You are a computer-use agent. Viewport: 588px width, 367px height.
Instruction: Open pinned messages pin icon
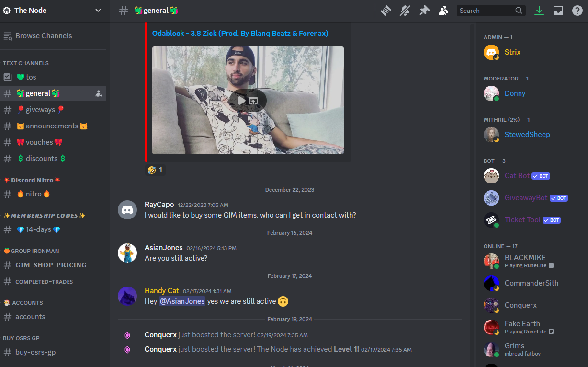coord(424,11)
